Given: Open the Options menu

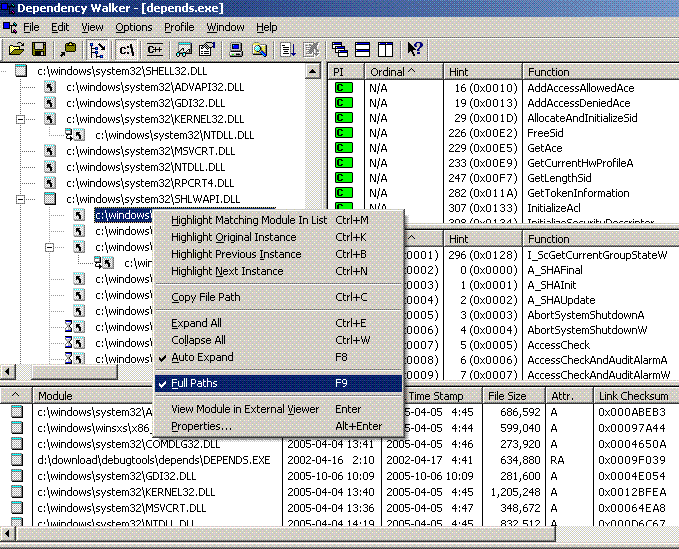Looking at the screenshot, I should [x=134, y=27].
